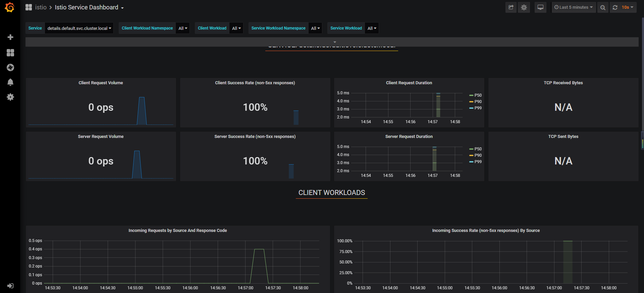Open Server Request Duration panel title menu
The height and width of the screenshot is (293, 644).
[409, 137]
